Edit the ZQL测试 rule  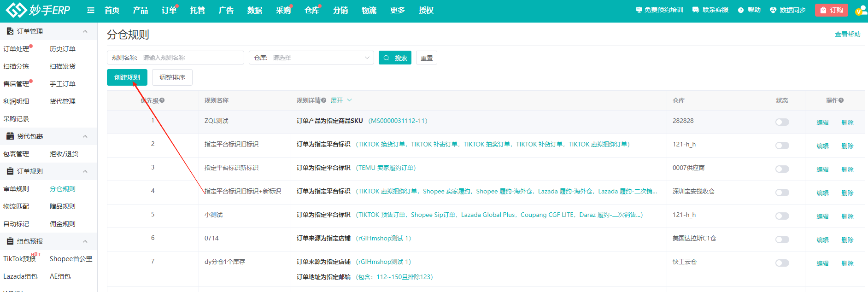(x=822, y=123)
